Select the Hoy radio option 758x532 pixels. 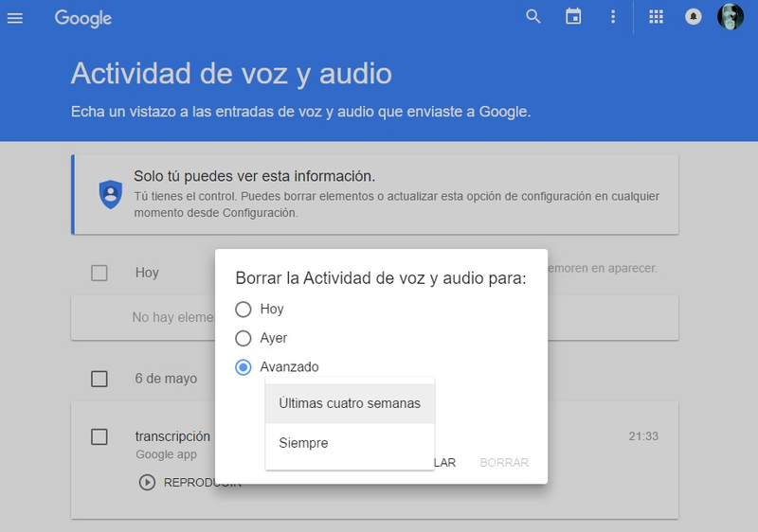point(244,309)
